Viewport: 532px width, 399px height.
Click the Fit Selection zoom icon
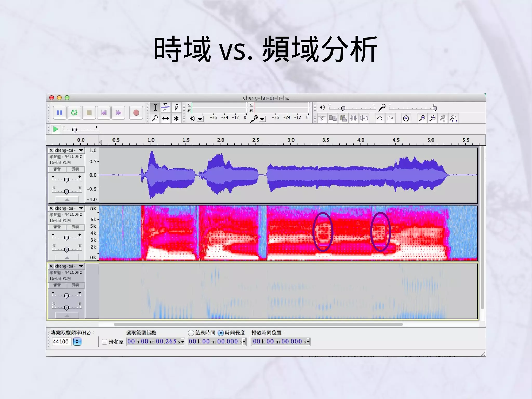click(x=443, y=119)
